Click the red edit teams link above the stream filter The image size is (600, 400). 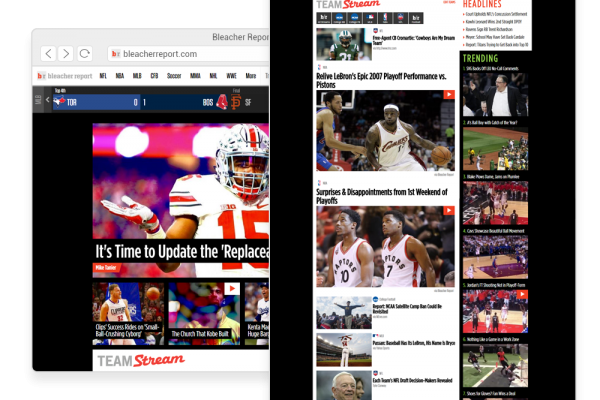tap(449, 2)
